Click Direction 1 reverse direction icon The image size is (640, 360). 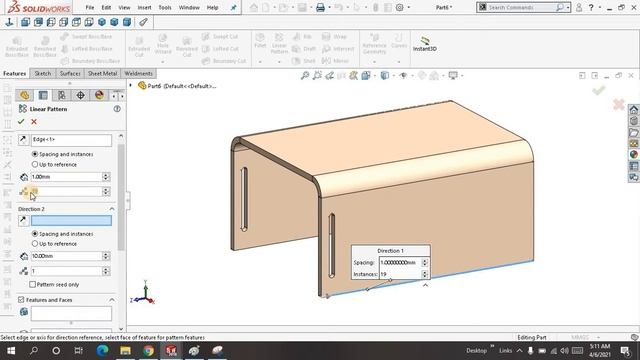click(23, 140)
